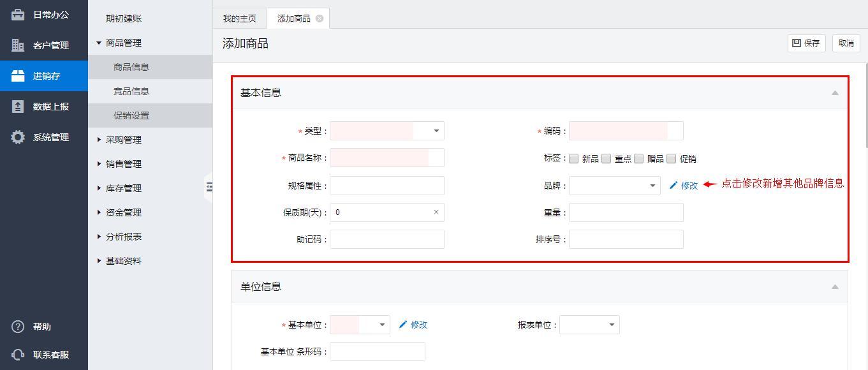This screenshot has height=370, width=868.
Task: Tick the 促销 tag checkbox
Action: [672, 159]
